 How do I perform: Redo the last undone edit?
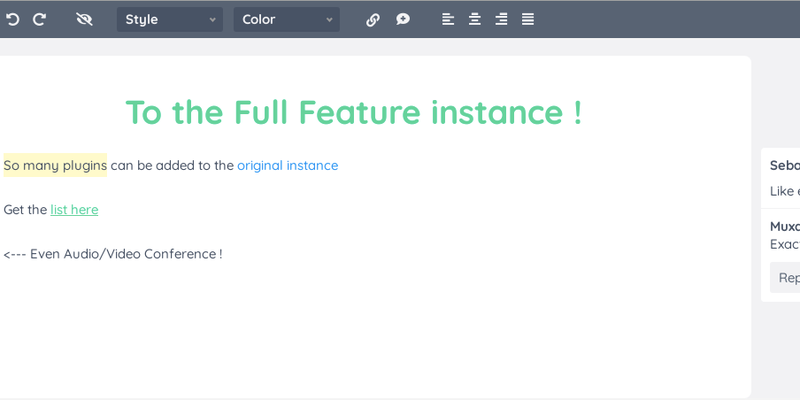pos(39,19)
